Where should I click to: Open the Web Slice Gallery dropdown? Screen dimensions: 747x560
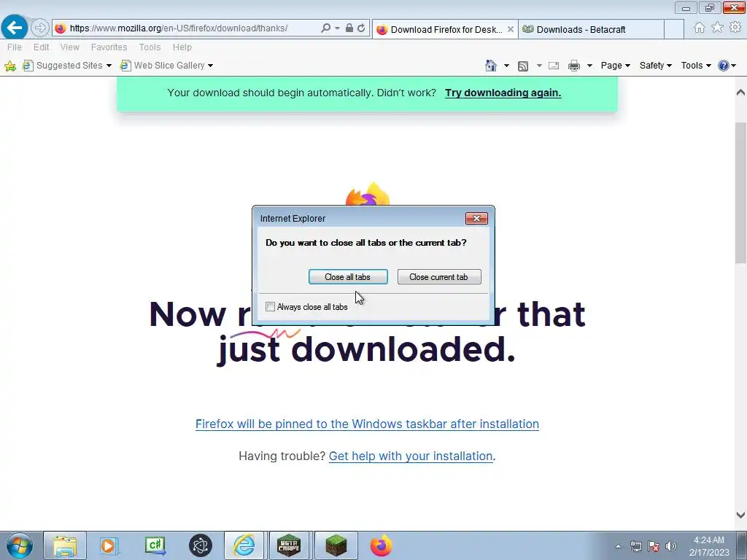(x=167, y=65)
